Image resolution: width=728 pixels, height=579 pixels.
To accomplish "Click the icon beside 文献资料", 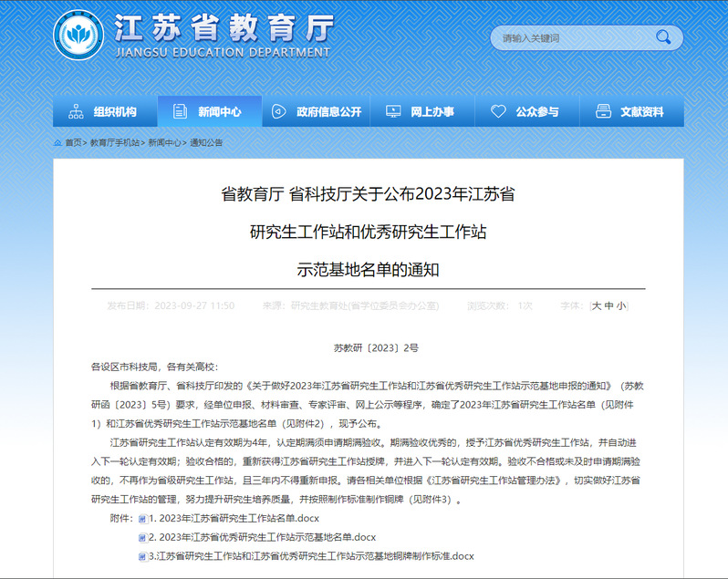I will (603, 111).
